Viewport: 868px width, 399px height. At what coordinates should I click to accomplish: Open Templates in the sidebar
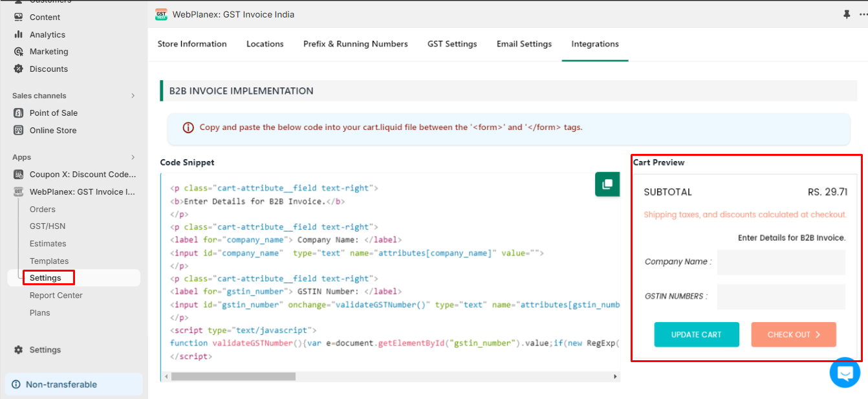click(49, 261)
